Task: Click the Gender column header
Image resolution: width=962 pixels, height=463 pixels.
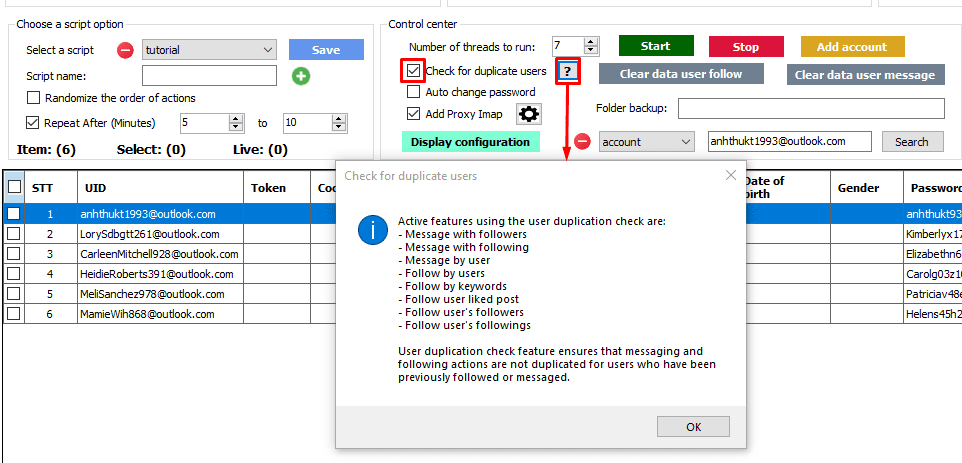Action: click(x=858, y=187)
